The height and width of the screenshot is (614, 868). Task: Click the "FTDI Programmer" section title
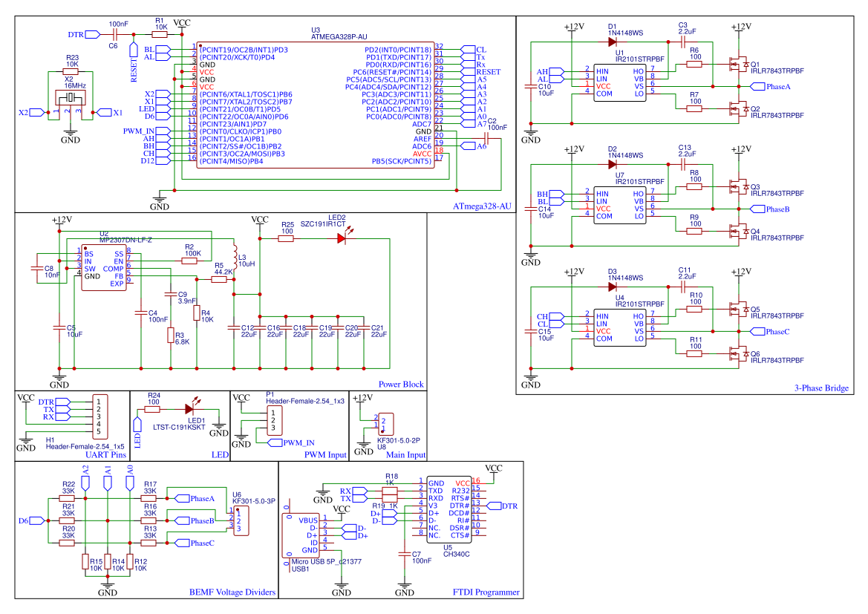click(486, 592)
